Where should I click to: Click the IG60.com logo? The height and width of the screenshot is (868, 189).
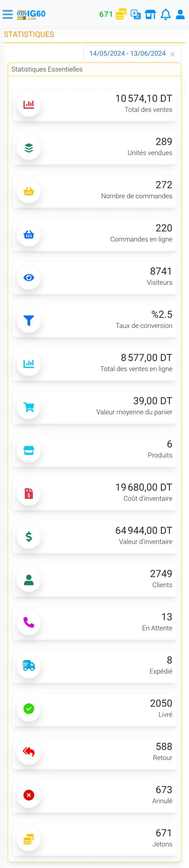point(31,15)
